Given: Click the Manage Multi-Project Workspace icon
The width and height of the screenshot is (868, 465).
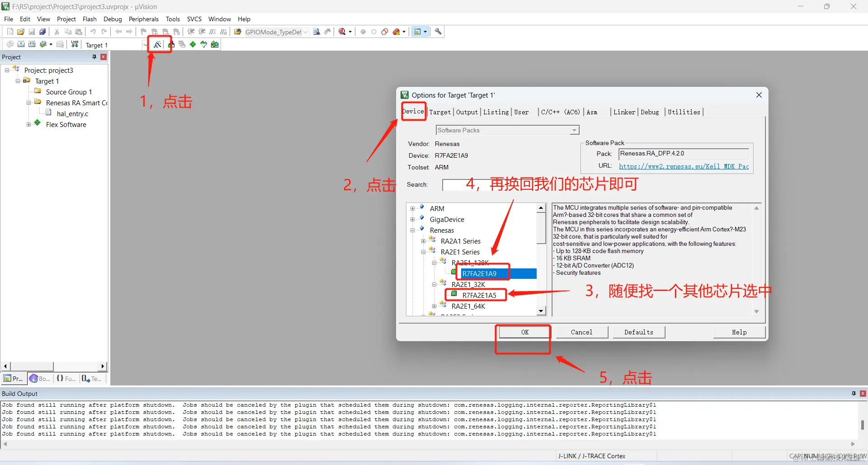Looking at the screenshot, I should [x=182, y=44].
